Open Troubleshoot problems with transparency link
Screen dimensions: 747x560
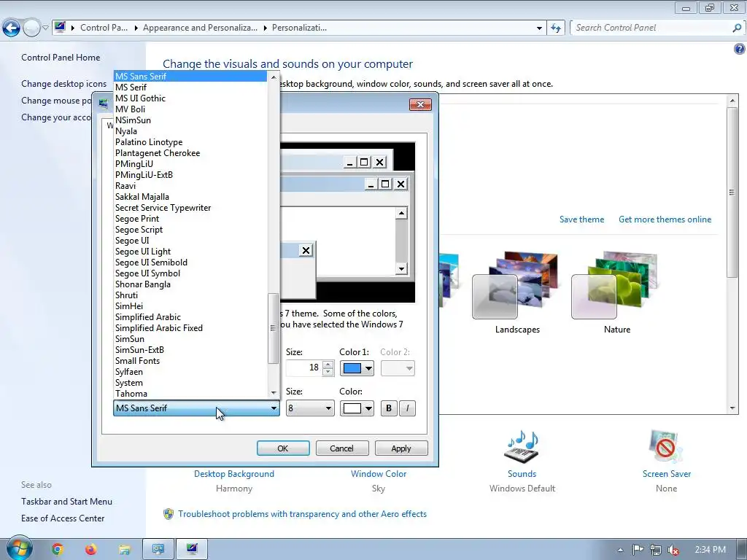click(303, 514)
